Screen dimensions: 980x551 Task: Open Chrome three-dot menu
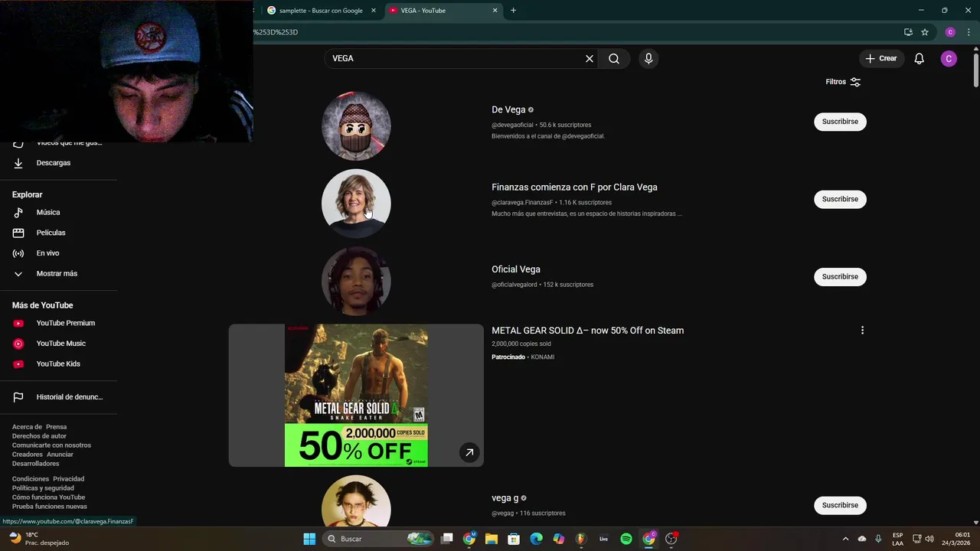click(x=969, y=32)
